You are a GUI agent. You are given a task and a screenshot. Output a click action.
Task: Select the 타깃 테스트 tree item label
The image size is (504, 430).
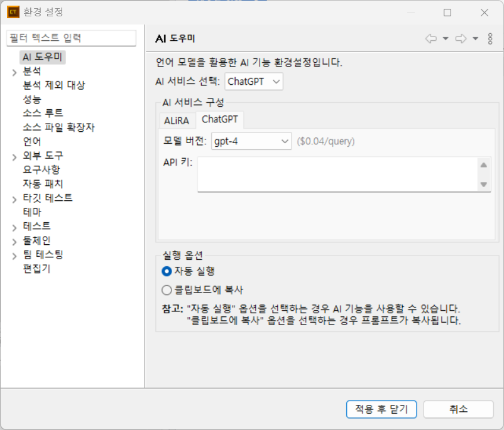(48, 198)
